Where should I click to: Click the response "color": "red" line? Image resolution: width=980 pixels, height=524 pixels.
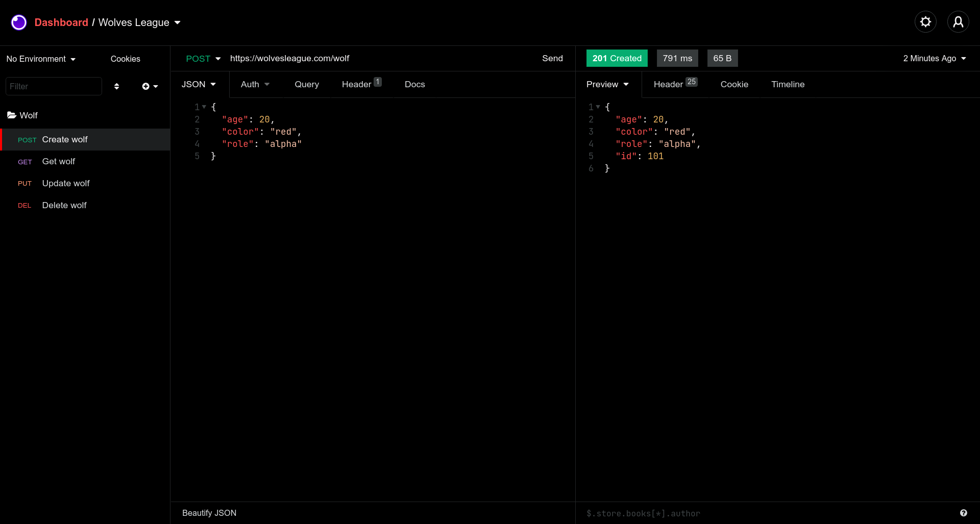[x=655, y=132]
